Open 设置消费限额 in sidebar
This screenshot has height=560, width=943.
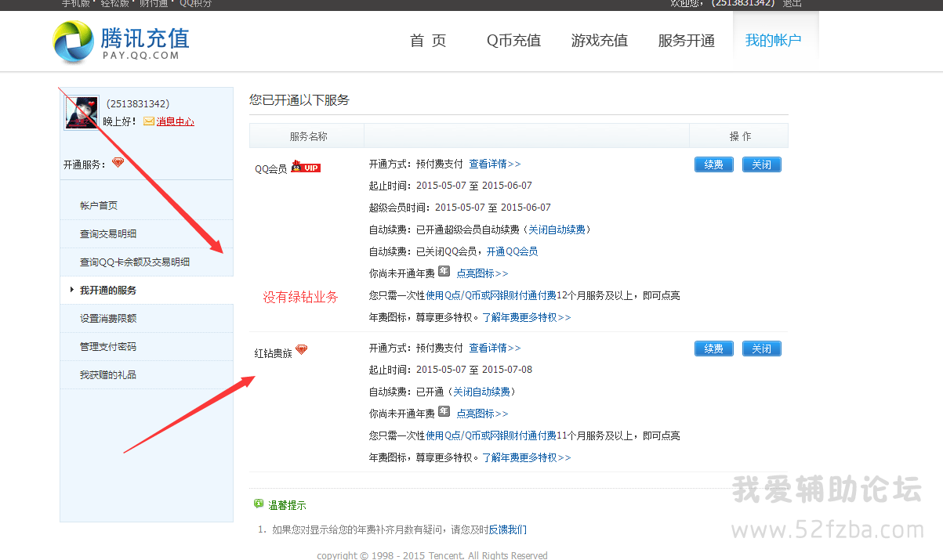click(x=108, y=319)
